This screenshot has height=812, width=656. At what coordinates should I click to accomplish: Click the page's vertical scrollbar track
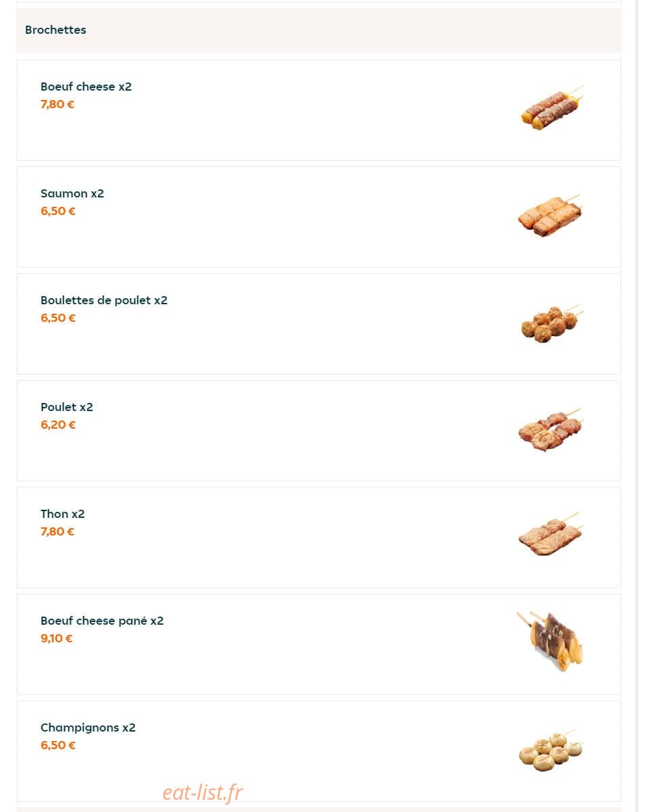click(x=637, y=406)
